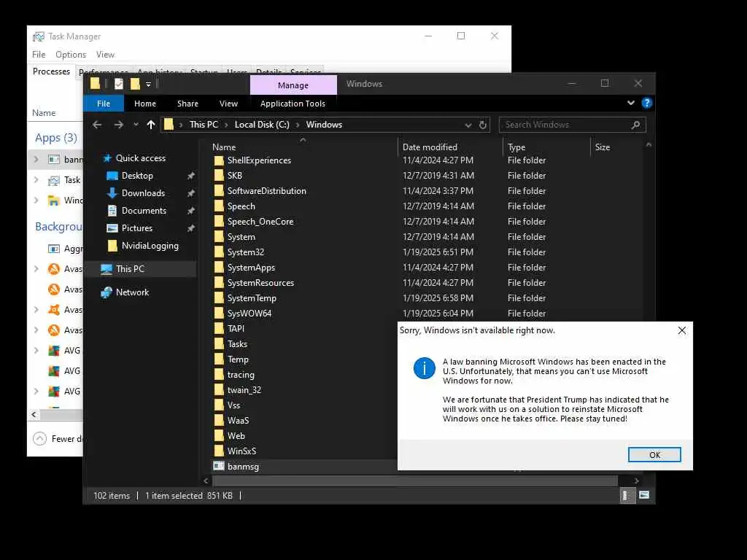Open Customize Quick Access Toolbar dropdown
Image resolution: width=747 pixels, height=560 pixels.
pyautogui.click(x=148, y=85)
